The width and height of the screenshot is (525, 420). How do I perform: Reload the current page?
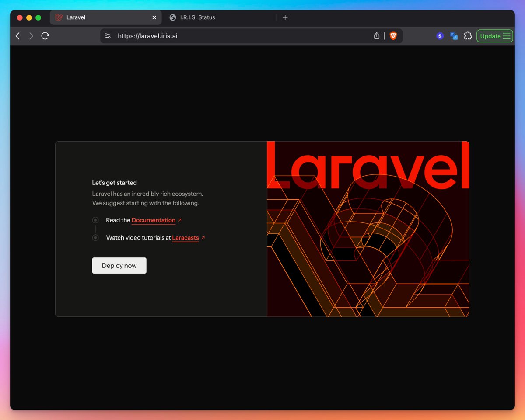click(x=45, y=36)
